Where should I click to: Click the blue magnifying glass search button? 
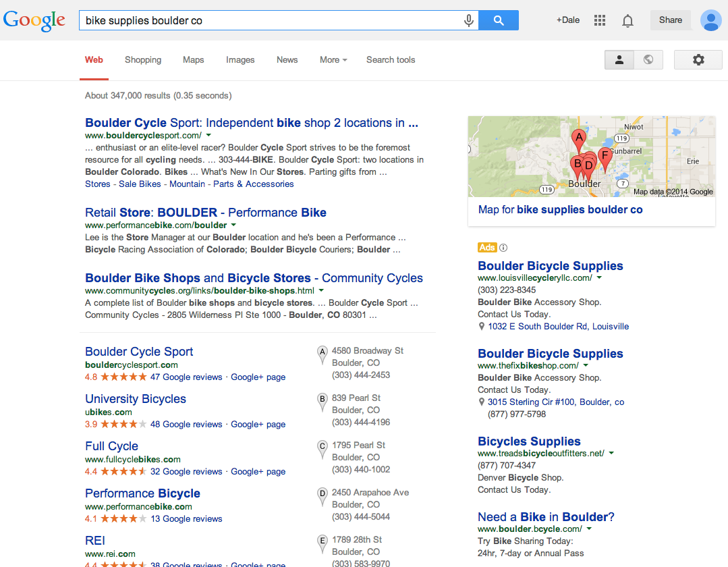pos(499,20)
